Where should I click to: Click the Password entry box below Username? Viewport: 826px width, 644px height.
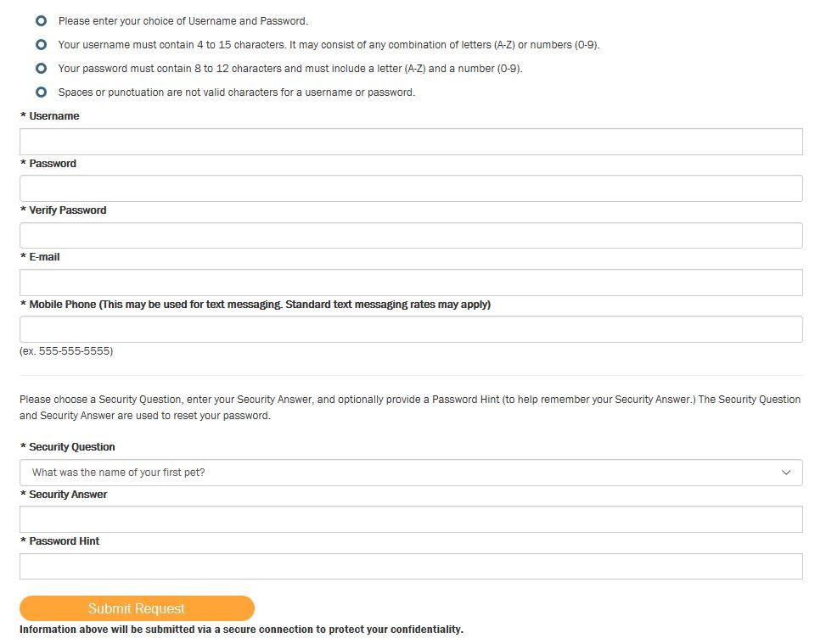(x=411, y=188)
